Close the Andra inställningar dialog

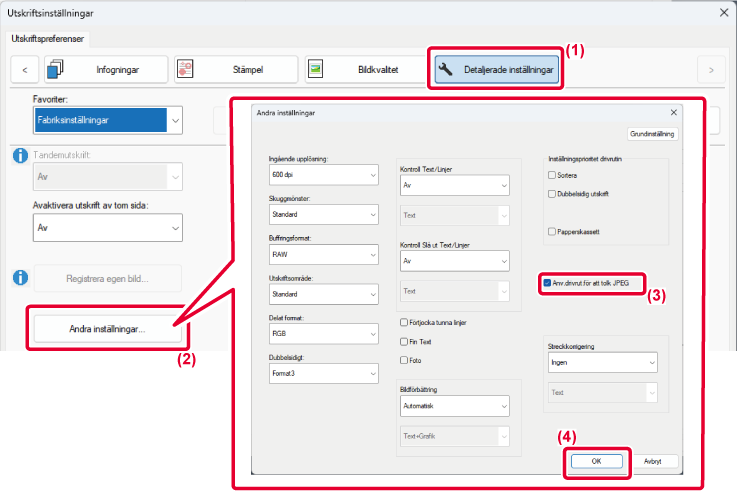(x=673, y=114)
